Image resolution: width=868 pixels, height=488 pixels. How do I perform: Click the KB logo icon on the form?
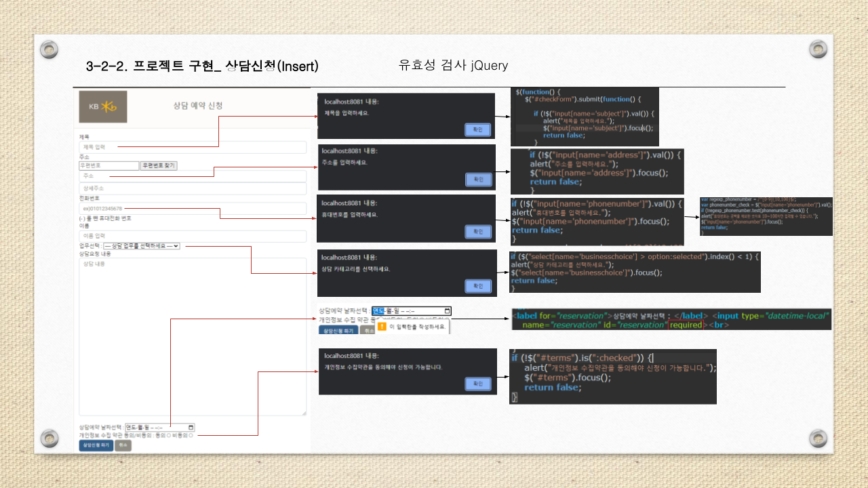103,106
